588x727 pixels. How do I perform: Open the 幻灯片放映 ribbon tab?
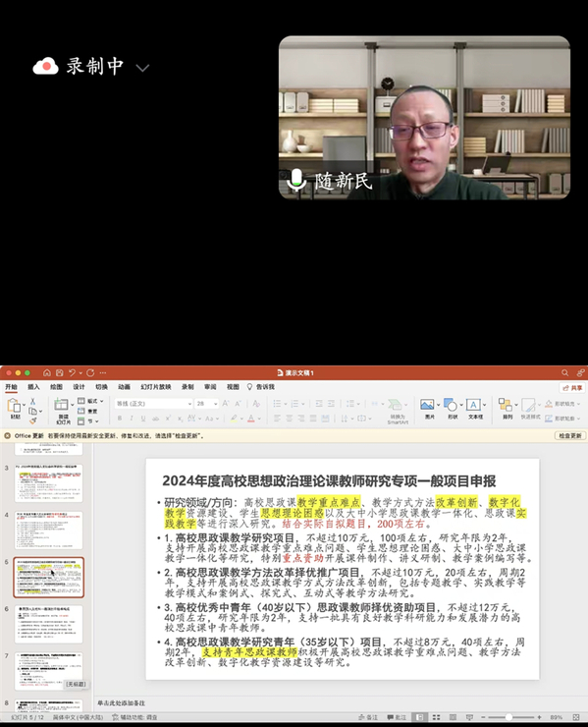(x=156, y=387)
